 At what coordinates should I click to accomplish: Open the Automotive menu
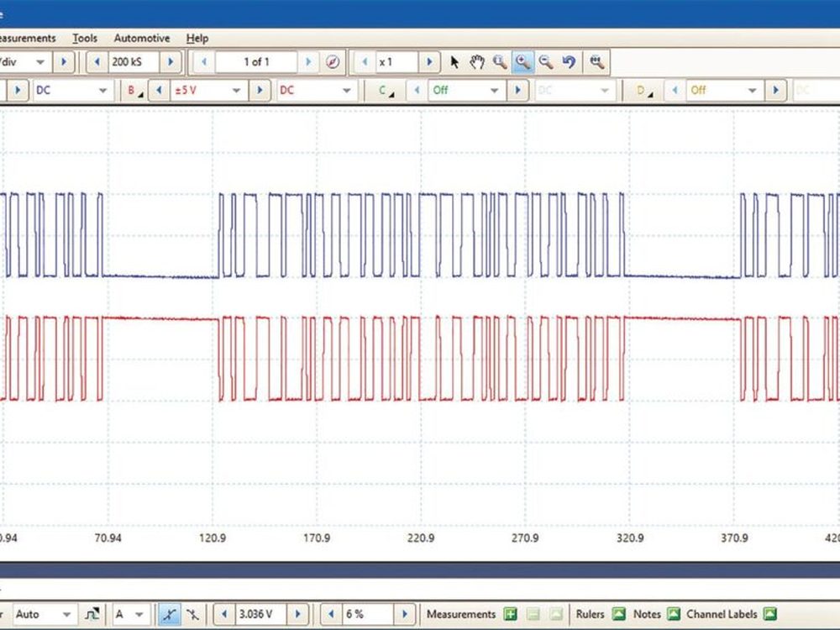tap(142, 38)
